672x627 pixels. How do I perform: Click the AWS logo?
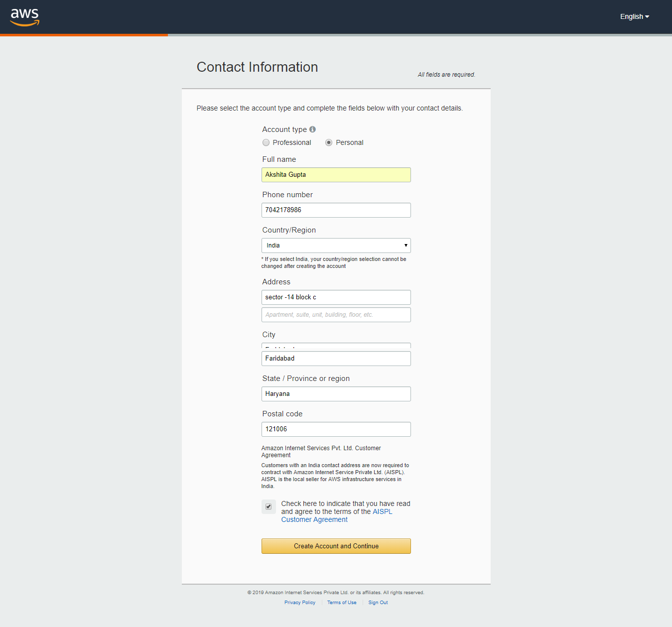pos(25,17)
